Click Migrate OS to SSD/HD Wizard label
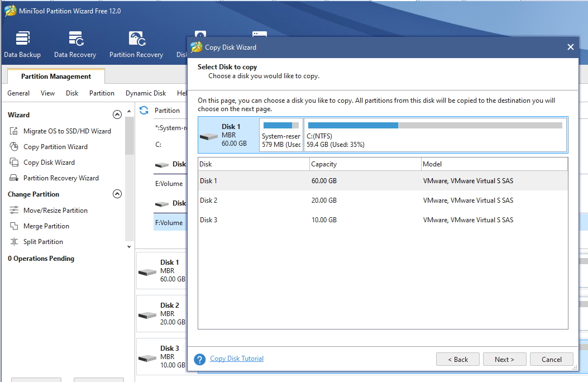Screen dimensions: 588x382 tap(67, 131)
